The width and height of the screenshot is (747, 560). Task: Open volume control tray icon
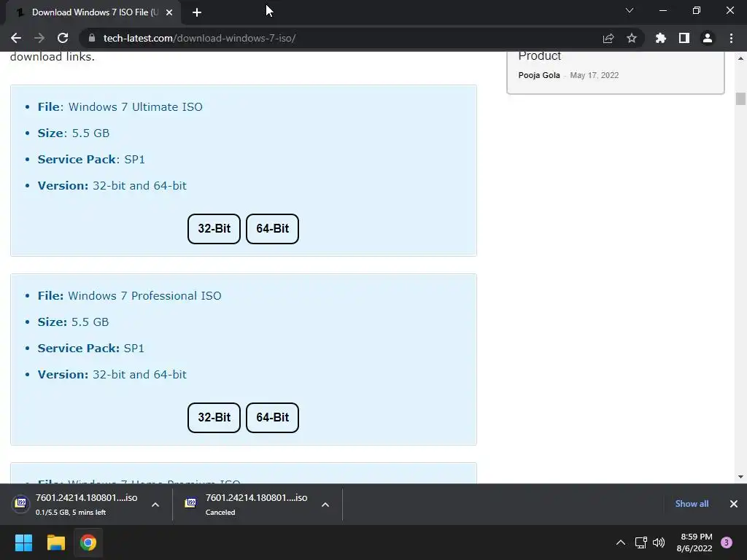pyautogui.click(x=659, y=542)
